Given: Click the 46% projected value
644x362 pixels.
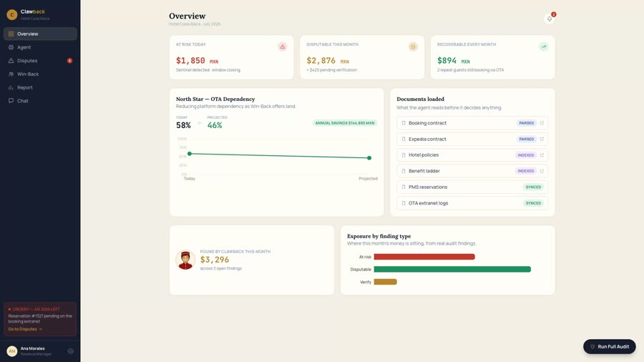Looking at the screenshot, I should [215, 126].
